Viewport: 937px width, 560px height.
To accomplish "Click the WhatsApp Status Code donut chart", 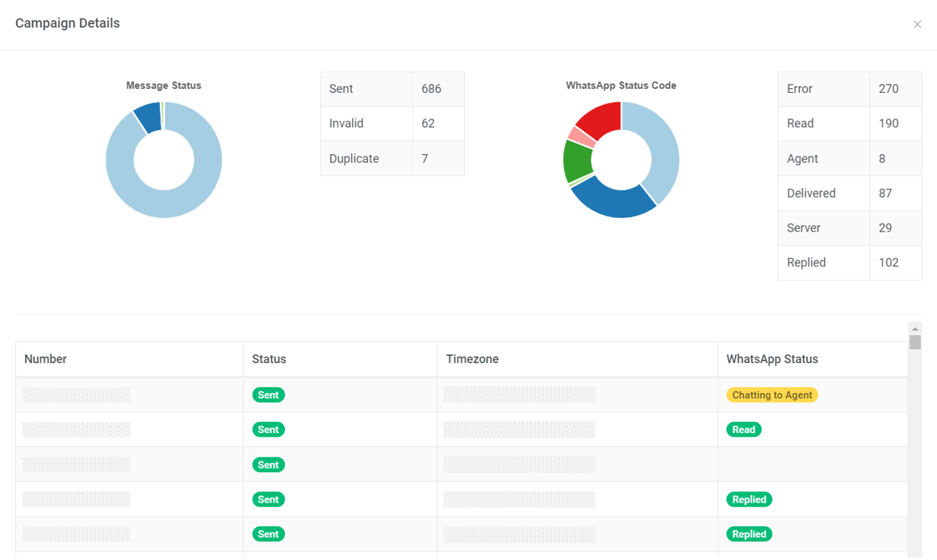I will (x=621, y=159).
